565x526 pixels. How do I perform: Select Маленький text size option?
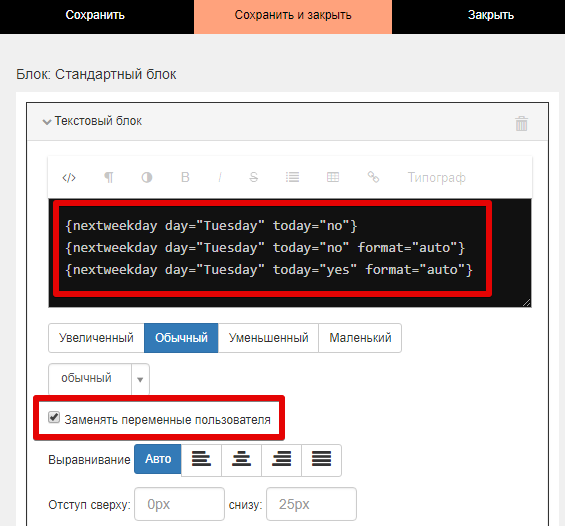click(360, 338)
